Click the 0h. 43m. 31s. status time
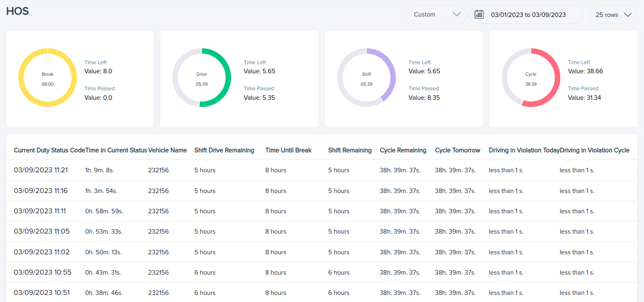The width and height of the screenshot is (644, 302). point(103,273)
